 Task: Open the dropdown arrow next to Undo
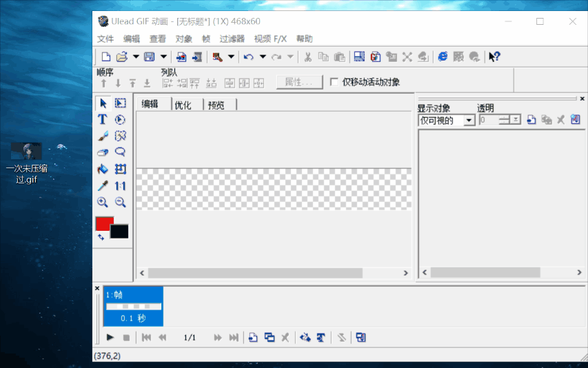coord(263,57)
